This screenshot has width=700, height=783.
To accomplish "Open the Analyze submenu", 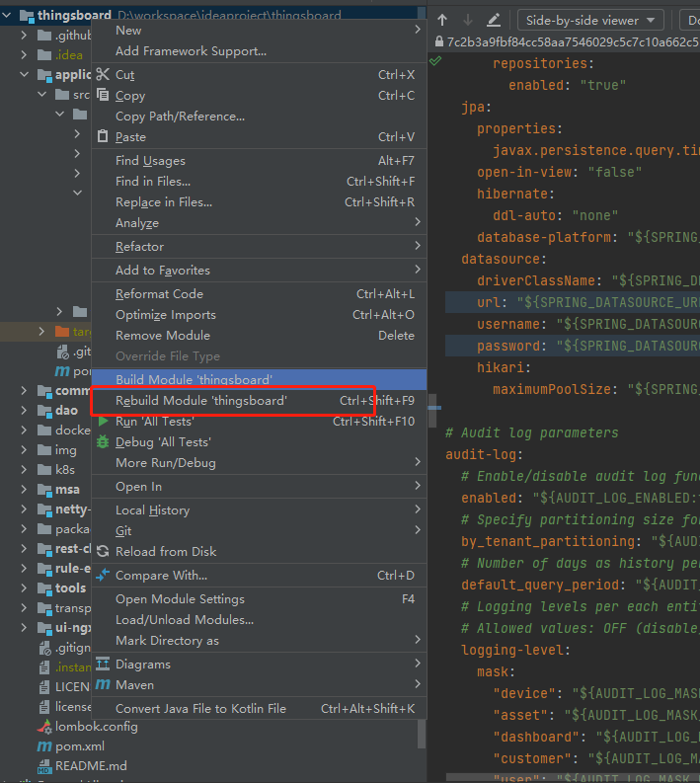I will click(259, 223).
